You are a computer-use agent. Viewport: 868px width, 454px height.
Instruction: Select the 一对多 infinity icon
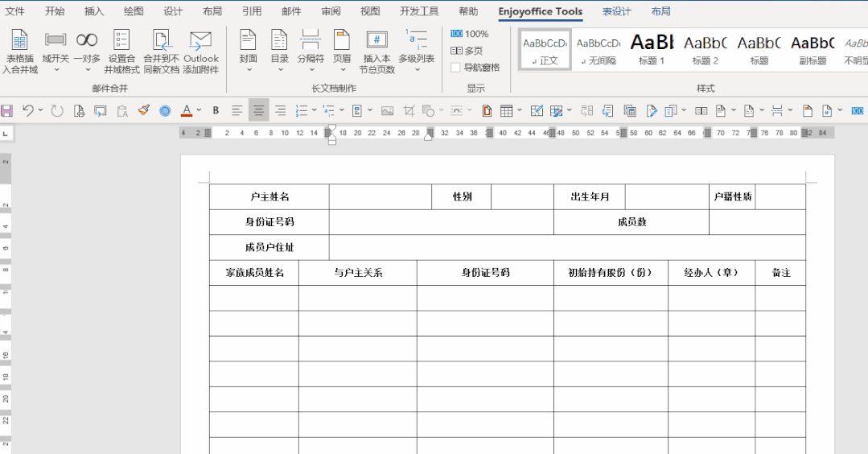click(x=87, y=40)
